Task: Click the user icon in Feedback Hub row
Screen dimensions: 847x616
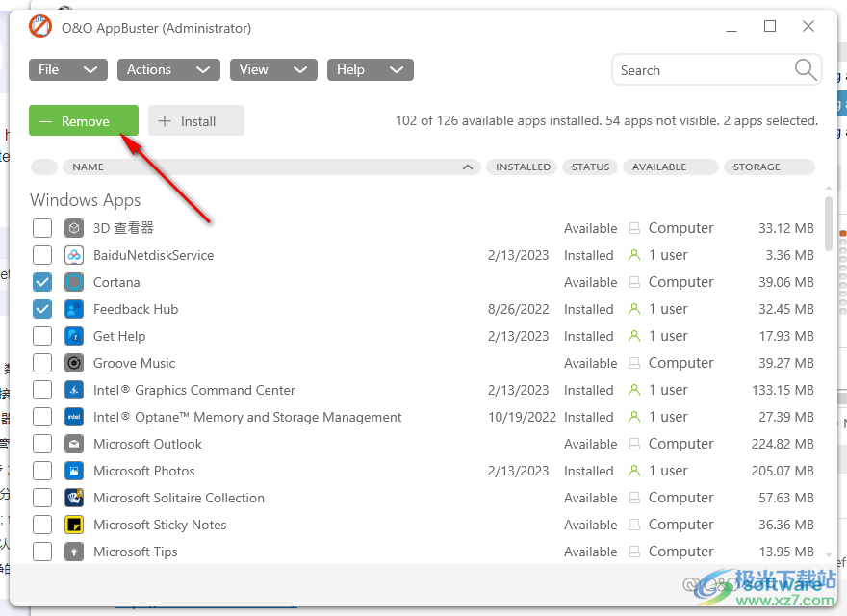Action: point(634,309)
